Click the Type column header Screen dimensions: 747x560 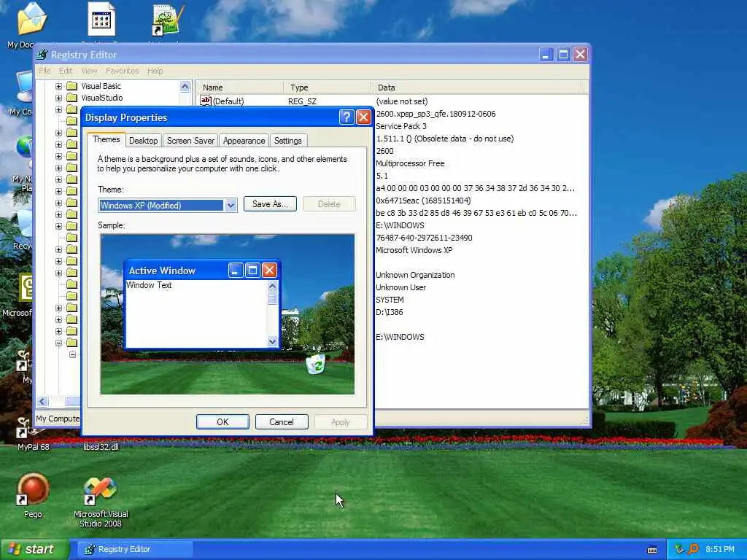(328, 87)
